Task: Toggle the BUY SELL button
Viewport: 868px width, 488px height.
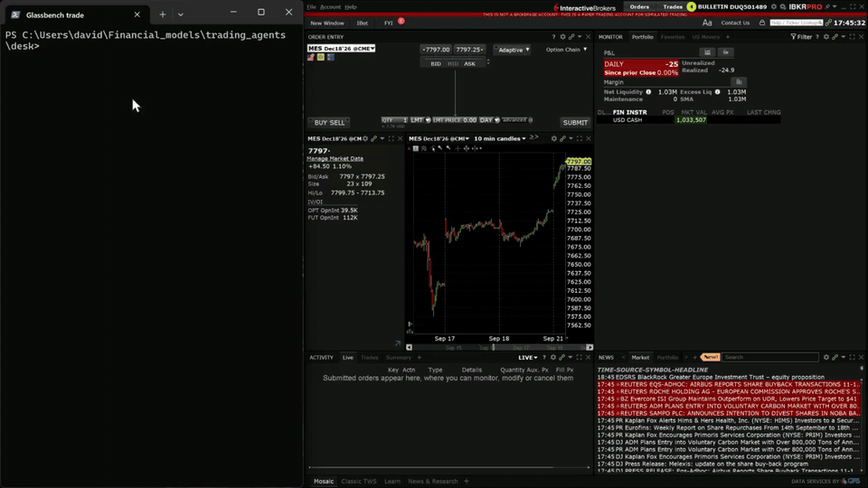Action: [x=329, y=123]
